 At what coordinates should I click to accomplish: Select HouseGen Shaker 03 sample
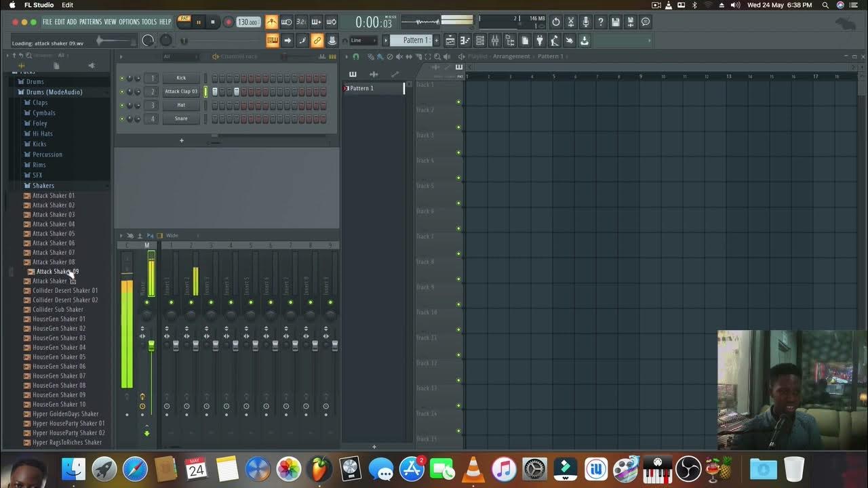59,338
